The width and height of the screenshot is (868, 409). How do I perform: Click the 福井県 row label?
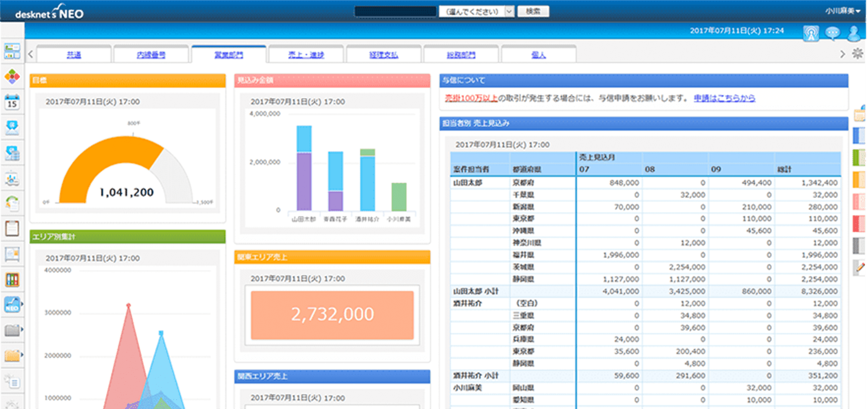[523, 255]
